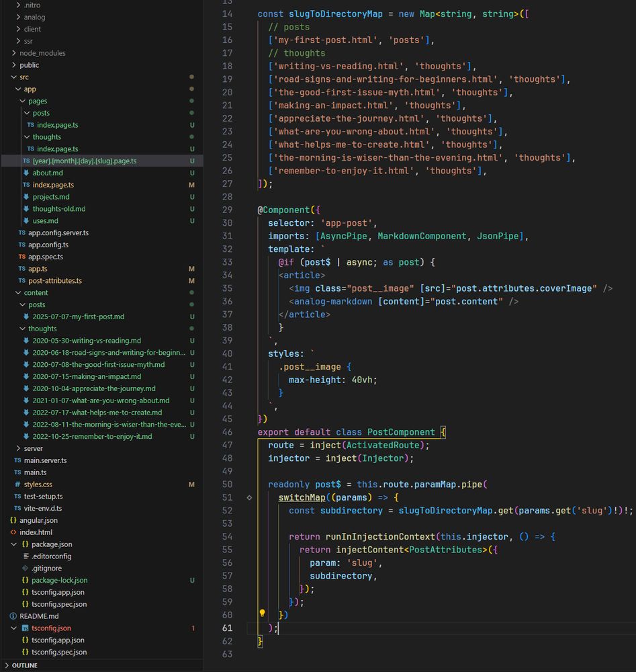Click the CSS hash icon of styles.css
The height and width of the screenshot is (672, 636).
pos(17,485)
